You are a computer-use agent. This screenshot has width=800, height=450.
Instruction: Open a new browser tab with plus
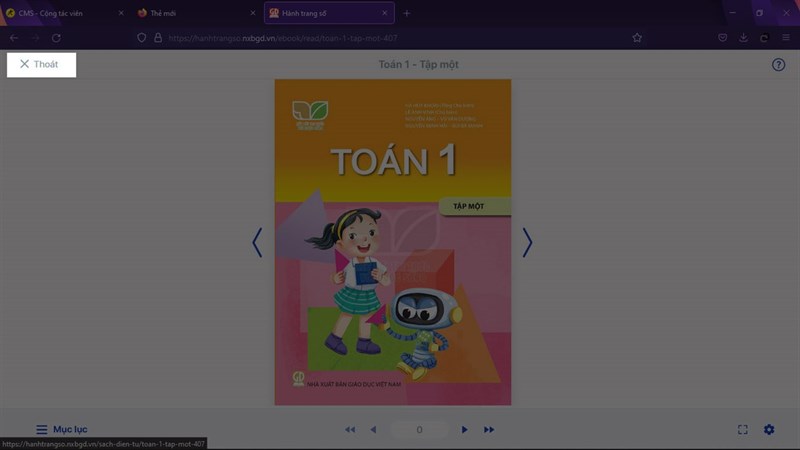tap(407, 13)
